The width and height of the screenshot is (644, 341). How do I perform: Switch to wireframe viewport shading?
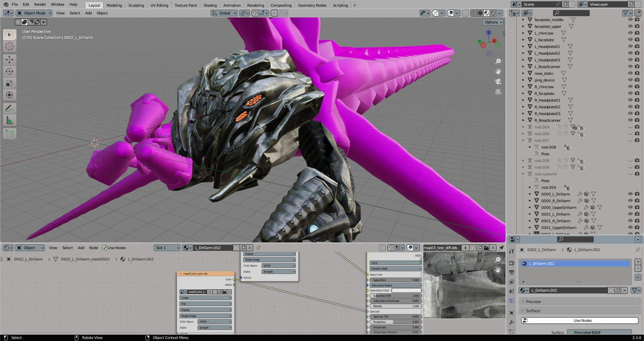(x=474, y=13)
